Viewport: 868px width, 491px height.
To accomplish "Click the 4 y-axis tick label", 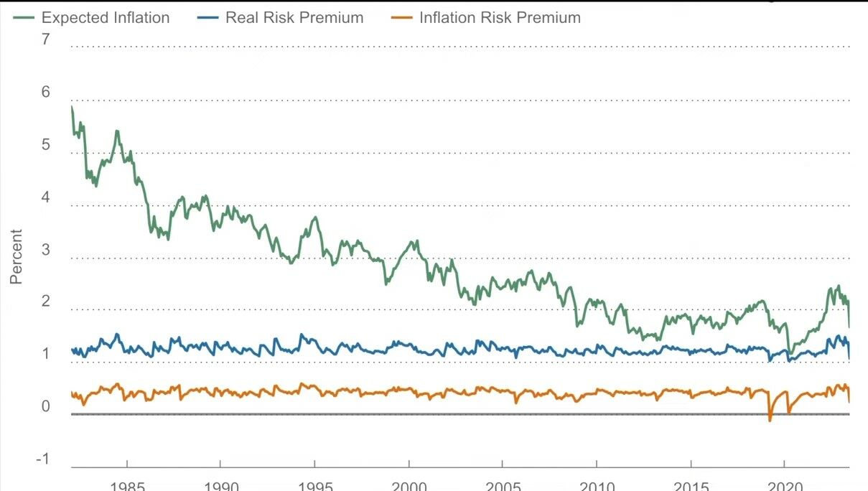I will (46, 197).
